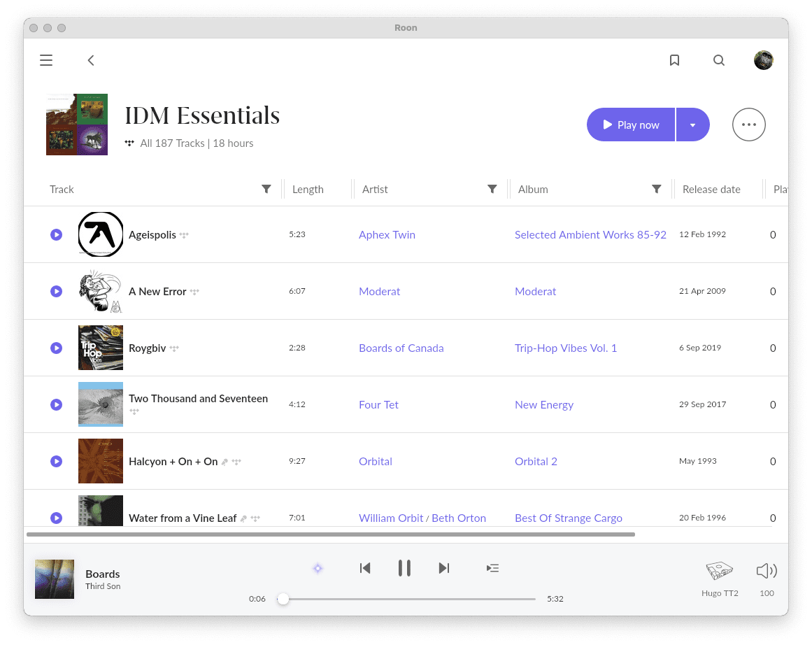Open the Orbital artist link

pos(376,461)
